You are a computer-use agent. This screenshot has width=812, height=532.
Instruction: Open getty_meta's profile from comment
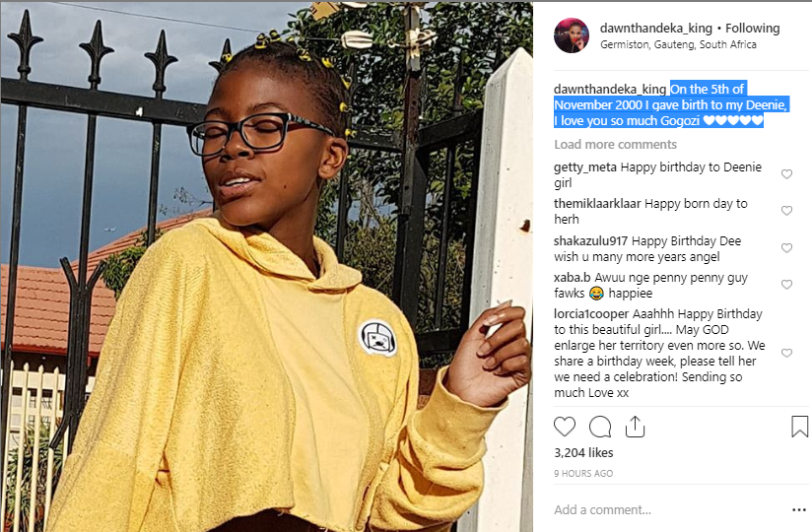click(585, 167)
